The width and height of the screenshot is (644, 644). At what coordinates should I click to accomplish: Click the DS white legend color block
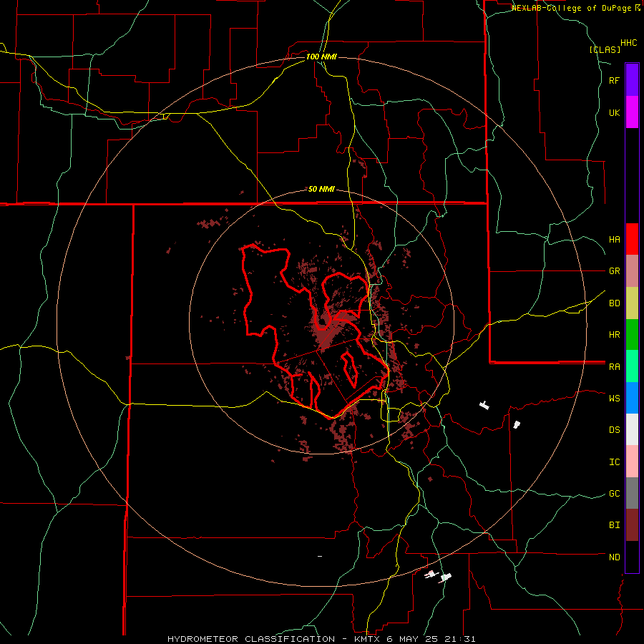[632, 429]
